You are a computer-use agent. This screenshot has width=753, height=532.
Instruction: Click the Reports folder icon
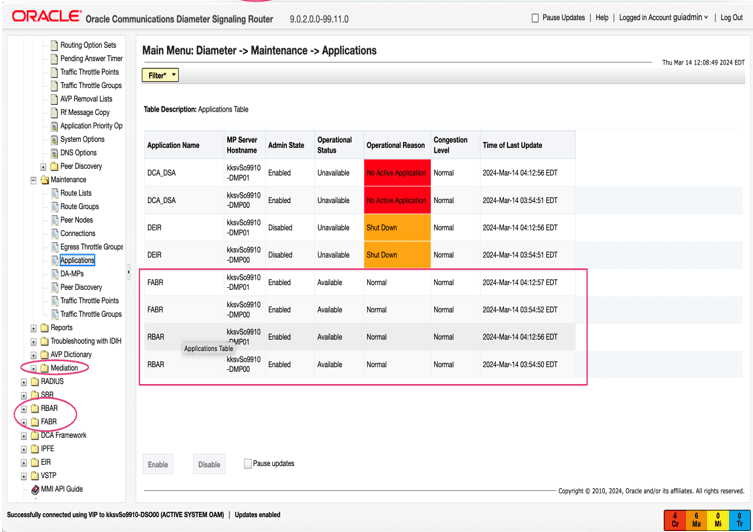pos(45,327)
